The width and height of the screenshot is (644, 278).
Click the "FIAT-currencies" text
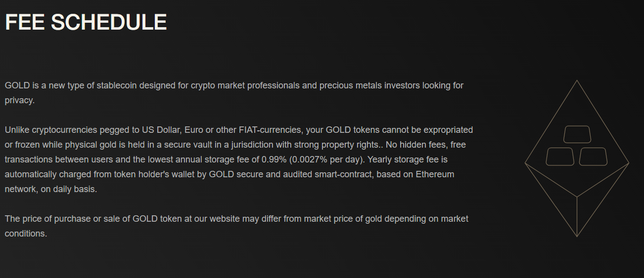270,130
